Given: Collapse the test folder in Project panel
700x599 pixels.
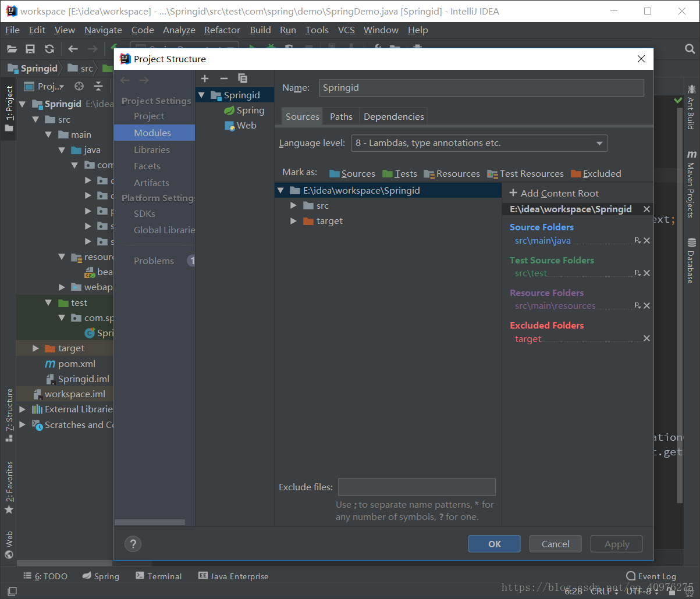Looking at the screenshot, I should tap(49, 302).
